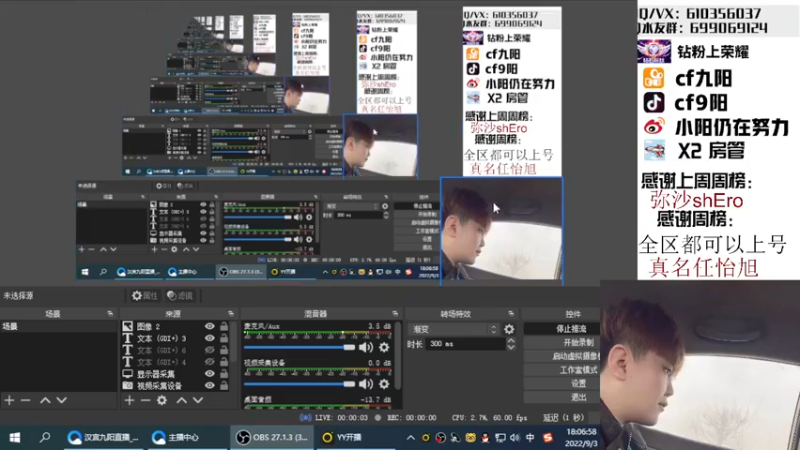Hide the 图像 2 source
Screen dimensions: 800x450
210,326
